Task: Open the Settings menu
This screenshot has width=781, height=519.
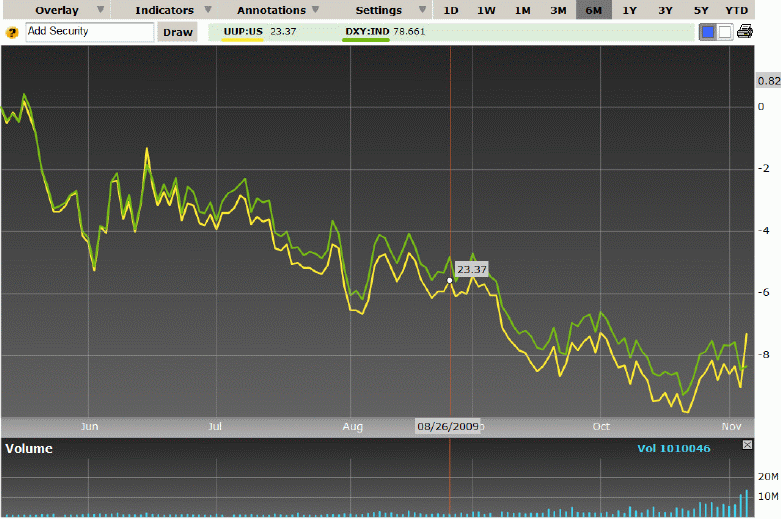Action: [x=385, y=10]
